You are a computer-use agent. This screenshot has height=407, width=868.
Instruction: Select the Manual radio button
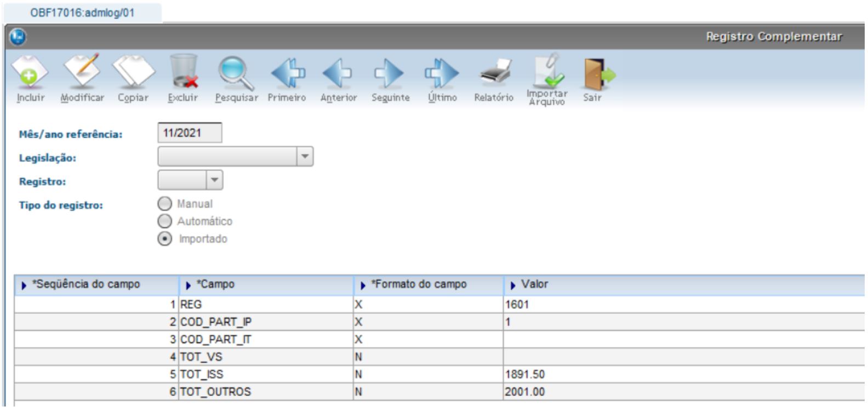click(164, 204)
